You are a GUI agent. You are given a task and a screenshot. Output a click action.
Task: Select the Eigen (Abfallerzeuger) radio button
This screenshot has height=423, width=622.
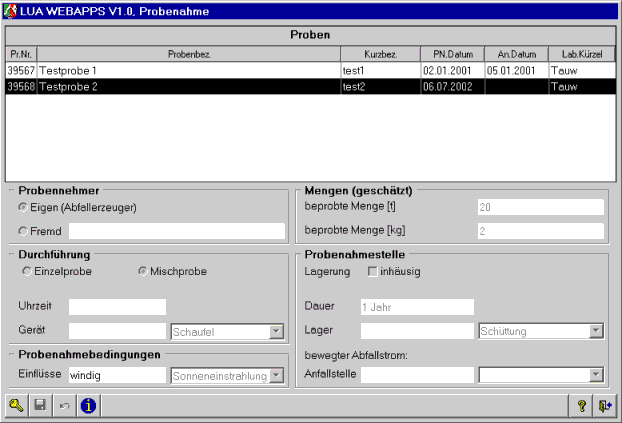tap(23, 207)
